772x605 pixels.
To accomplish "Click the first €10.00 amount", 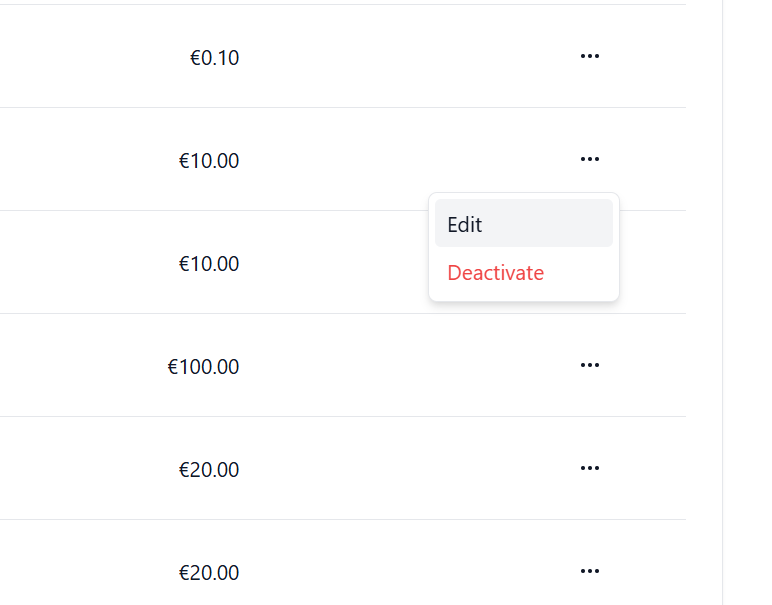I will point(209,161).
